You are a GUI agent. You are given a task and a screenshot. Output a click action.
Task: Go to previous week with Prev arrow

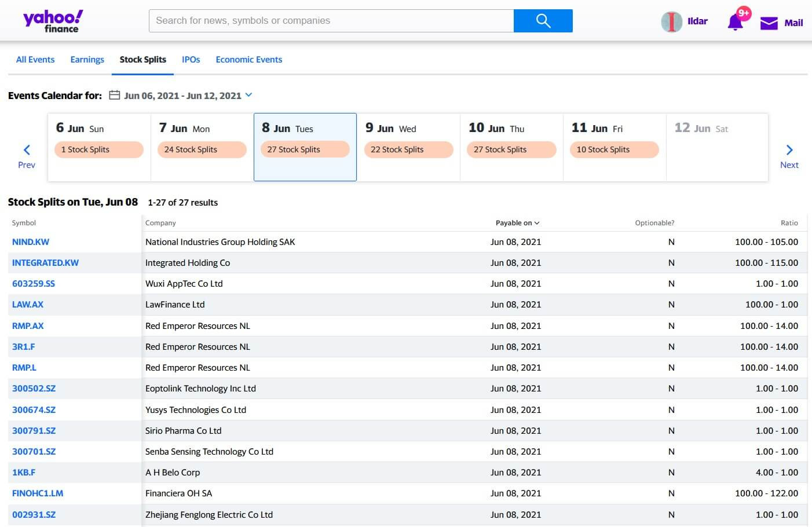(x=27, y=156)
